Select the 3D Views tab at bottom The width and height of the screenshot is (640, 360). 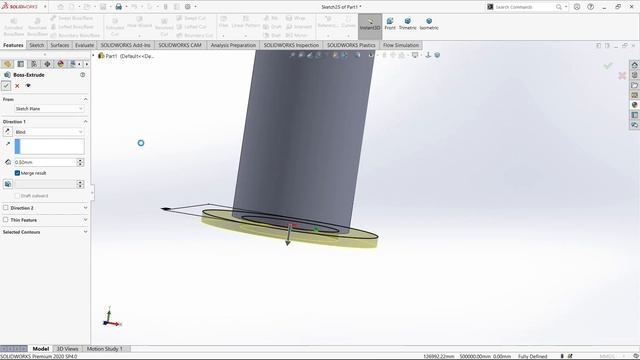tap(67, 349)
